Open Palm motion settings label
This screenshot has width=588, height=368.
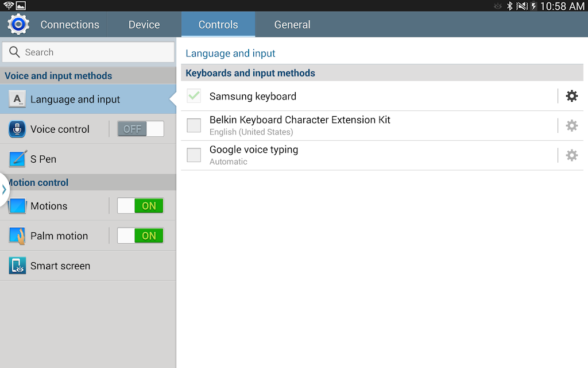[x=59, y=236]
